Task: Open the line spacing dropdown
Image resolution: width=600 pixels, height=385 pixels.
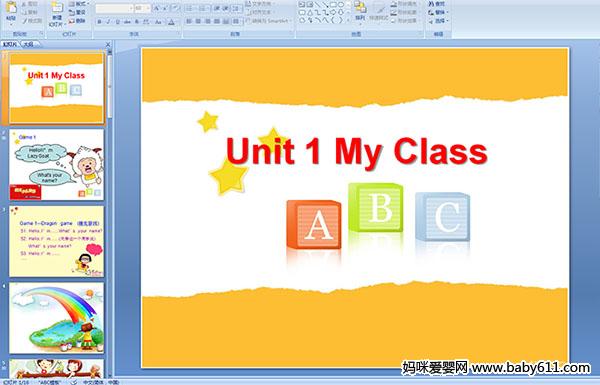Action: (x=237, y=8)
